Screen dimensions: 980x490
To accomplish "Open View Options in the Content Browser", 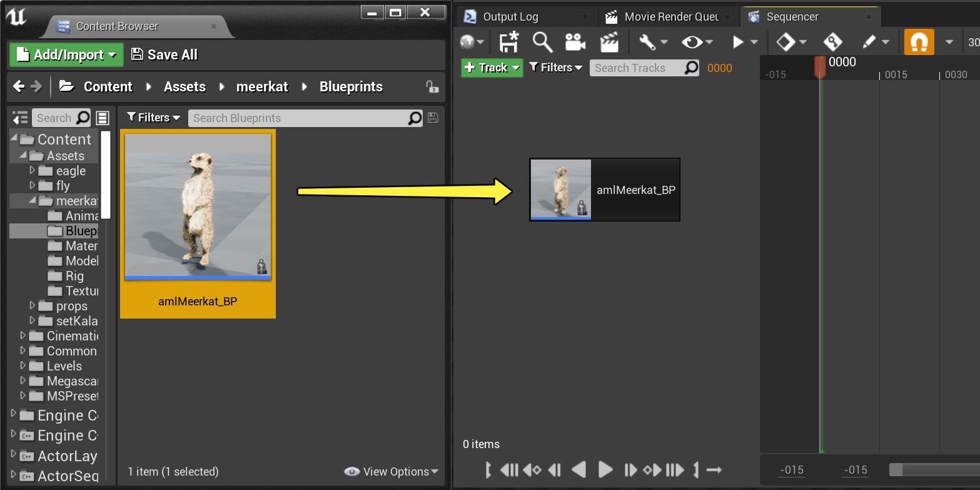I will coord(391,471).
